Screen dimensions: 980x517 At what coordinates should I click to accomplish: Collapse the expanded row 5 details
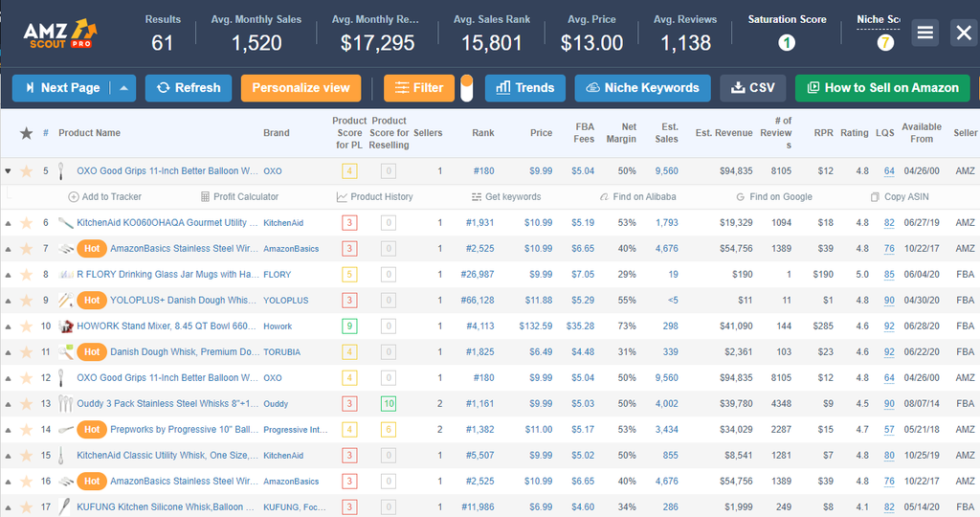coord(9,171)
